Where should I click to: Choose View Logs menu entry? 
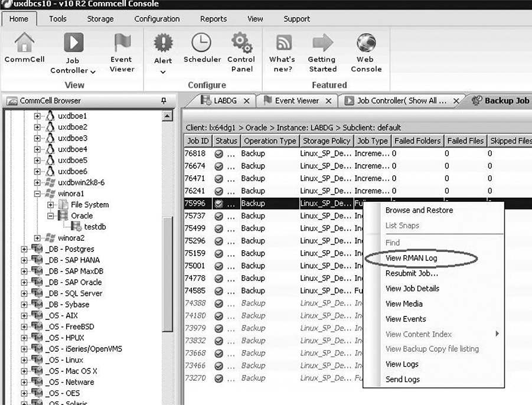pos(402,364)
